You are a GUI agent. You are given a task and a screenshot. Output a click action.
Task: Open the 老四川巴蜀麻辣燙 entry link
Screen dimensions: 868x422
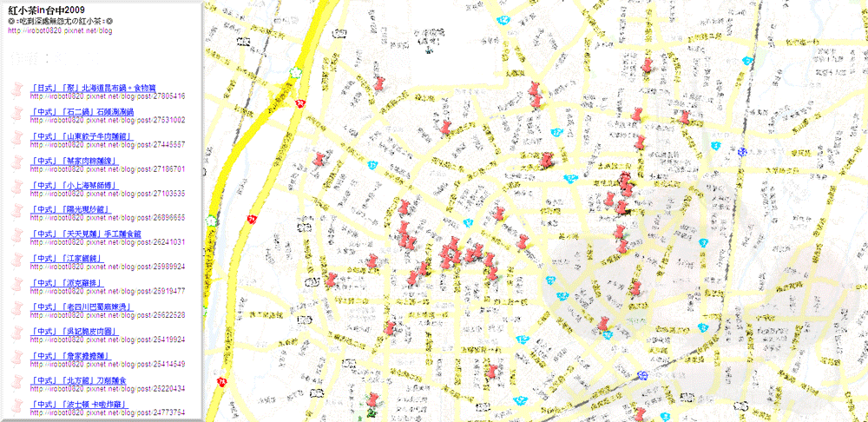tap(82, 307)
